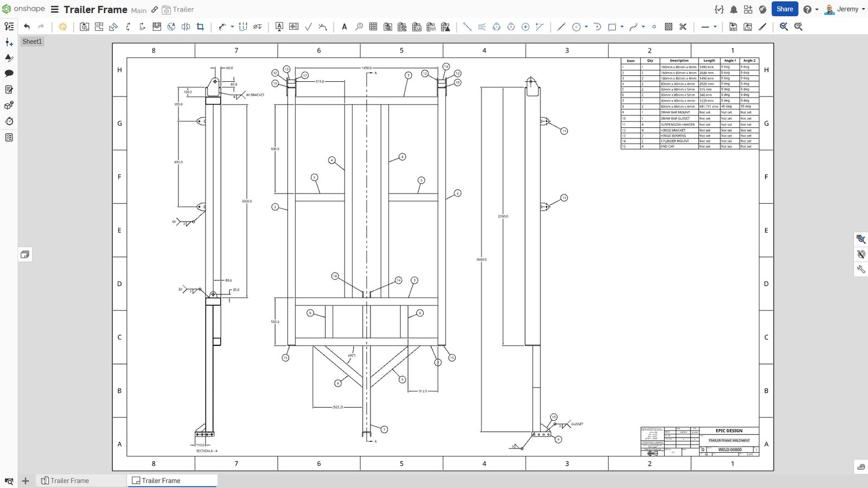The width and height of the screenshot is (868, 488).
Task: Open the document hamburger menu
Action: [54, 9]
